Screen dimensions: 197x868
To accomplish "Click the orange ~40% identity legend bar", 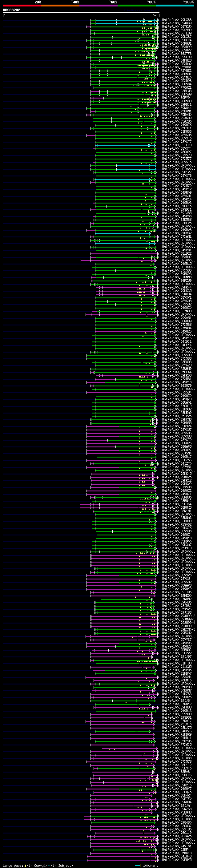I will [x=60, y=6].
